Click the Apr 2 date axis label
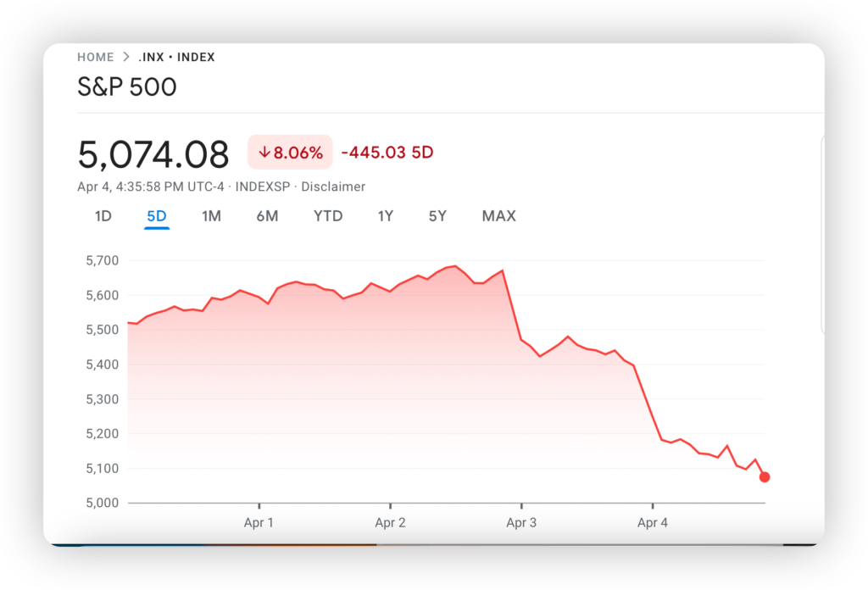Viewport: 868px width, 590px height. [390, 523]
